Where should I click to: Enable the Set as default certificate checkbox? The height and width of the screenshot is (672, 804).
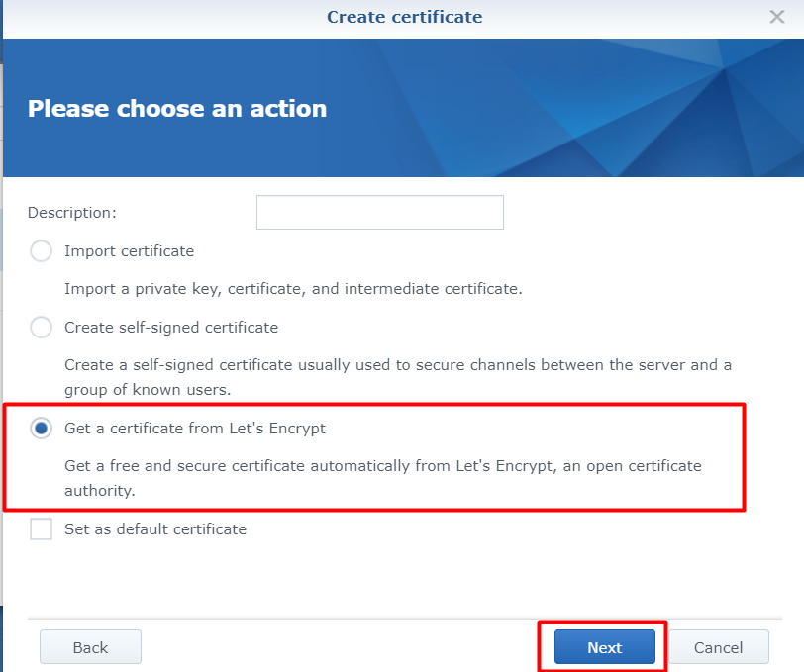click(x=41, y=528)
